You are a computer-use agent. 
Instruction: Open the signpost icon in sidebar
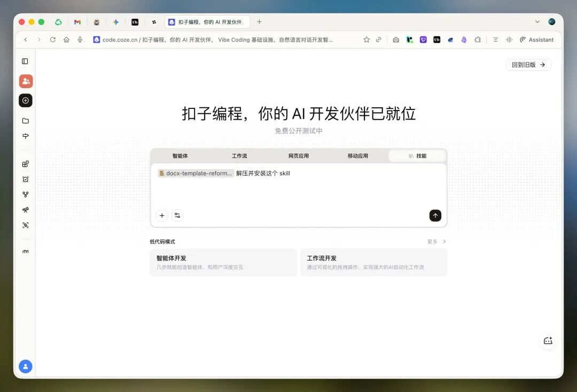(x=26, y=136)
